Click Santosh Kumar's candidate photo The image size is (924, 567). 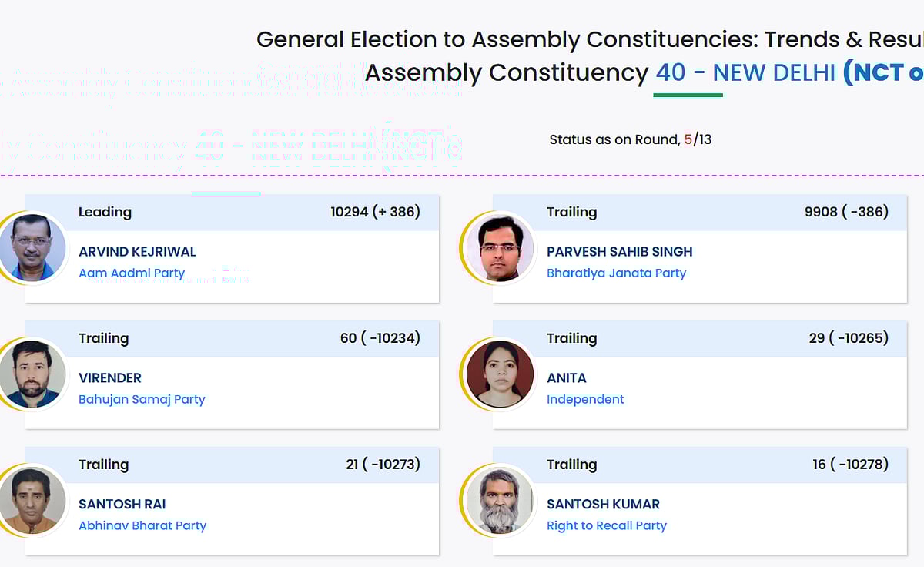pyautogui.click(x=500, y=501)
